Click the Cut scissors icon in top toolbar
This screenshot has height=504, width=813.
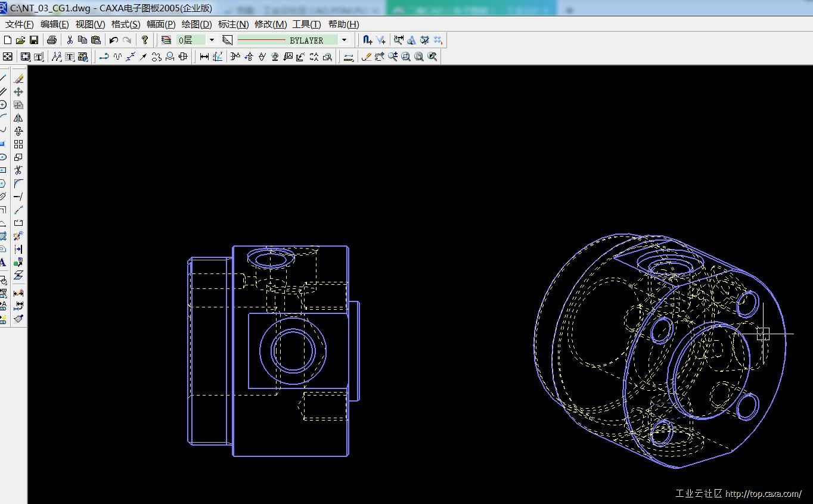tap(70, 40)
